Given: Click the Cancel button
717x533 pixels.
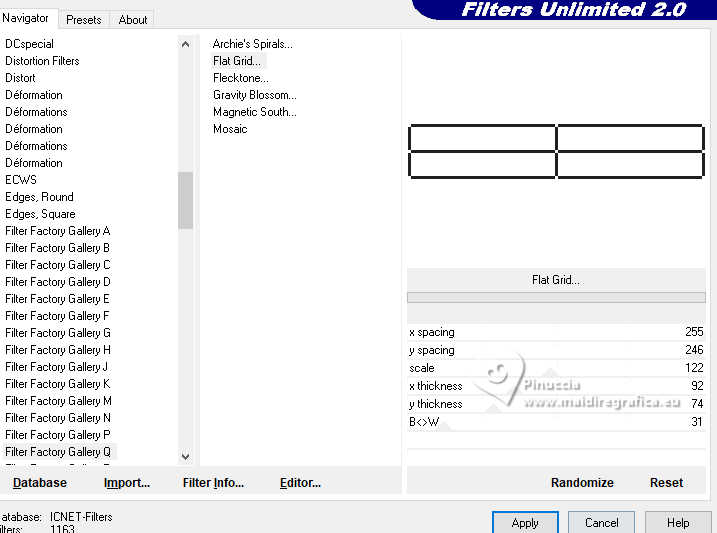Looking at the screenshot, I should click(601, 522).
